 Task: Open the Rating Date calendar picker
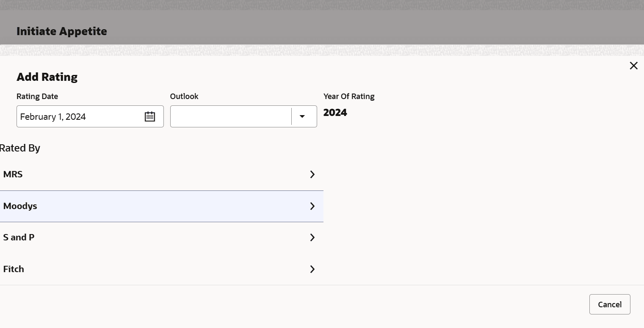[150, 116]
